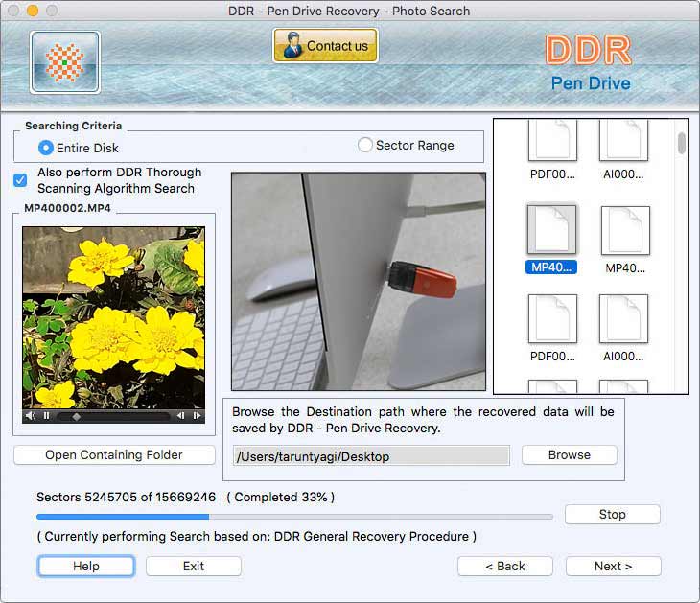Select the Entire Disk radio button
700x603 pixels.
[x=45, y=148]
